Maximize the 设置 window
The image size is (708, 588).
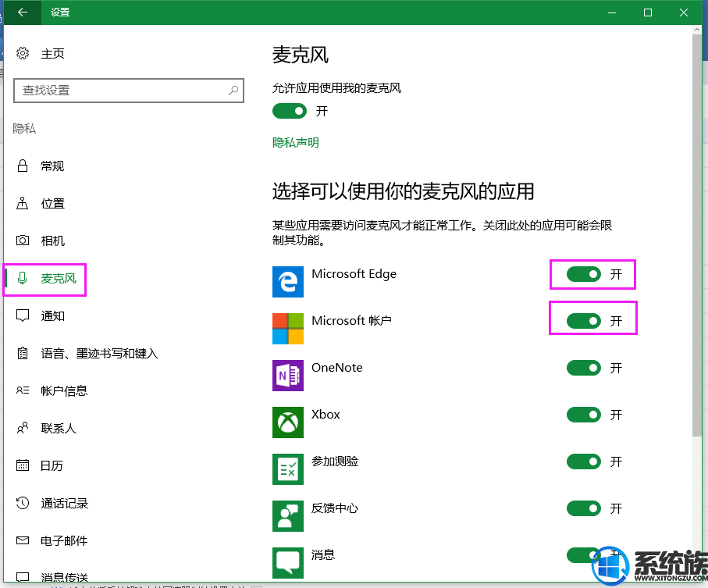click(647, 12)
